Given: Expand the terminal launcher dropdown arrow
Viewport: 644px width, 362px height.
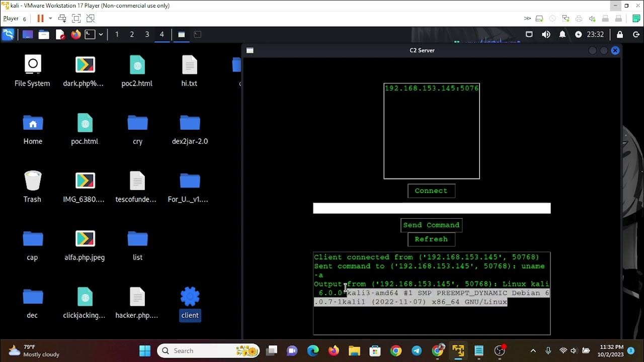Looking at the screenshot, I should click(x=101, y=35).
